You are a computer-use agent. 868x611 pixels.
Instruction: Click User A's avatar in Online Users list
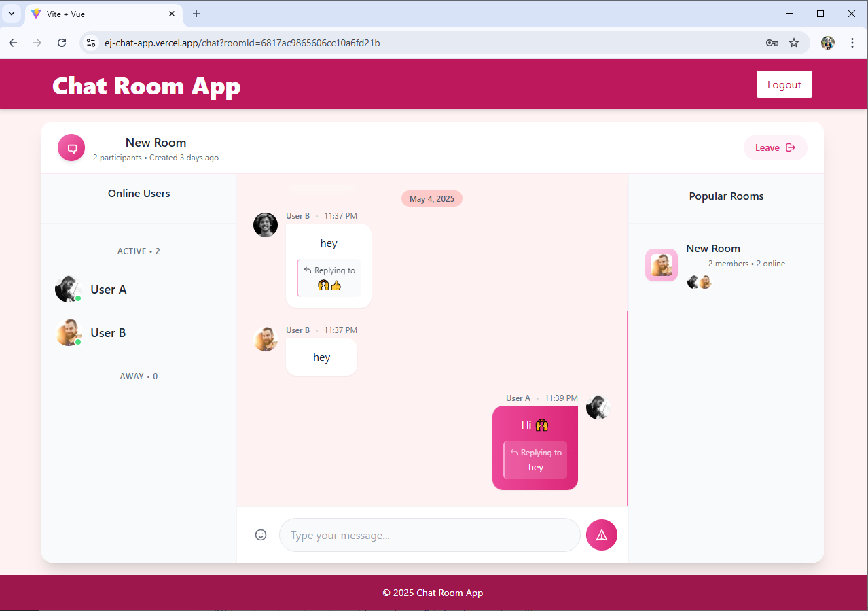(x=68, y=289)
